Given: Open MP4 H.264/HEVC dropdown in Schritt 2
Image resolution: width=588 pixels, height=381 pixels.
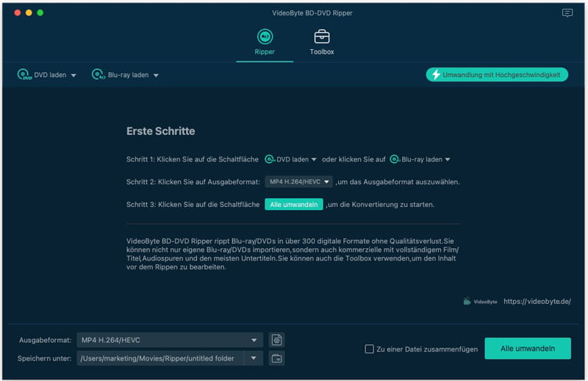Looking at the screenshot, I should pos(299,182).
